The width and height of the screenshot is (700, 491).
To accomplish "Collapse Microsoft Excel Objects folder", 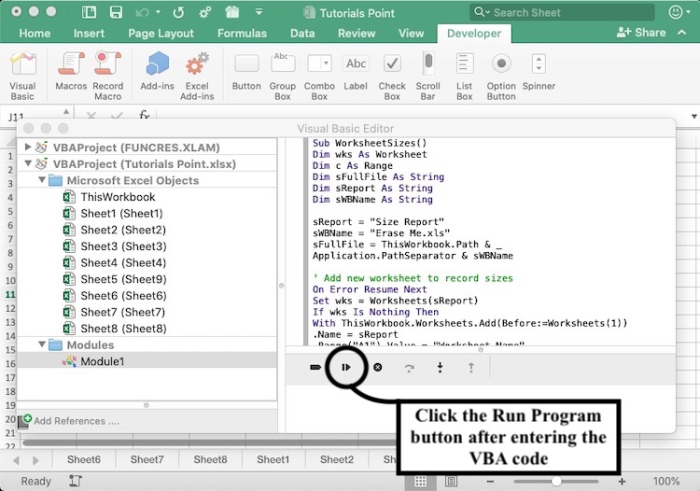I will pos(42,180).
